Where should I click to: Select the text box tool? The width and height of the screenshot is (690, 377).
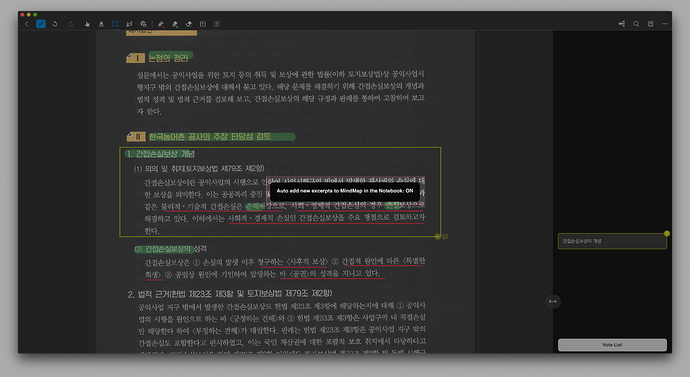point(203,24)
